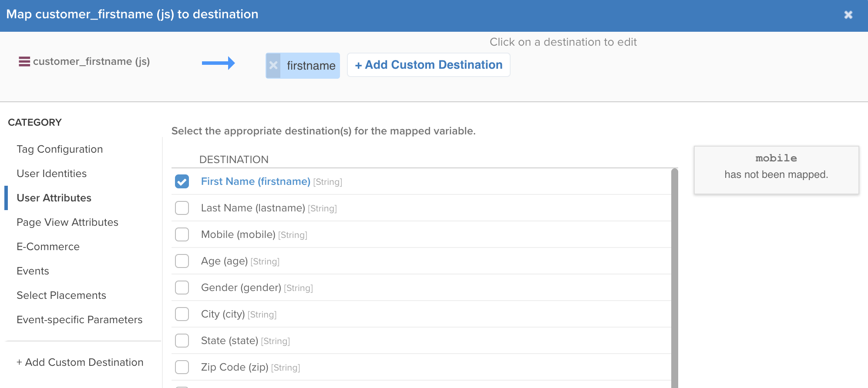This screenshot has height=388, width=868.
Task: Click the customer_firstname variable list icon
Action: pos(24,62)
